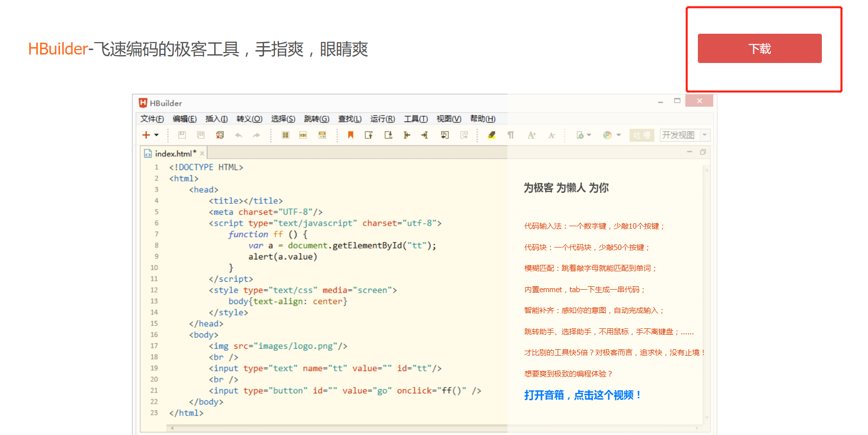
Task: Select the index.html editor tab
Action: click(174, 154)
